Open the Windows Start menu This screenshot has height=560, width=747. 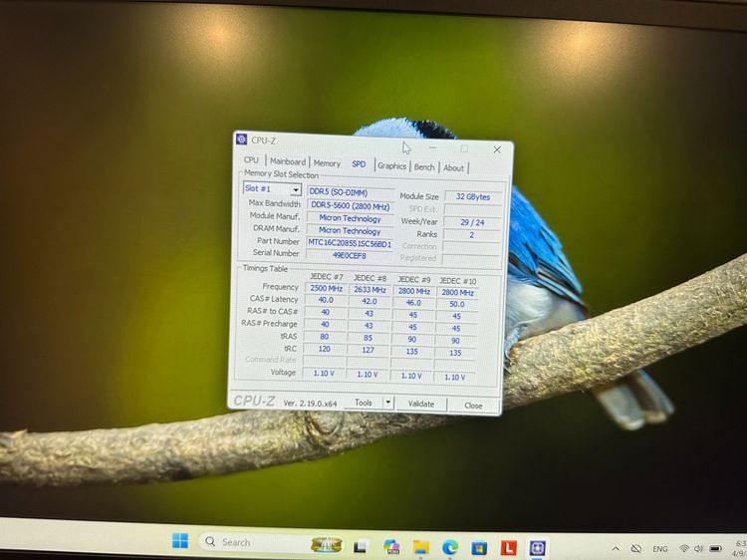[x=180, y=541]
